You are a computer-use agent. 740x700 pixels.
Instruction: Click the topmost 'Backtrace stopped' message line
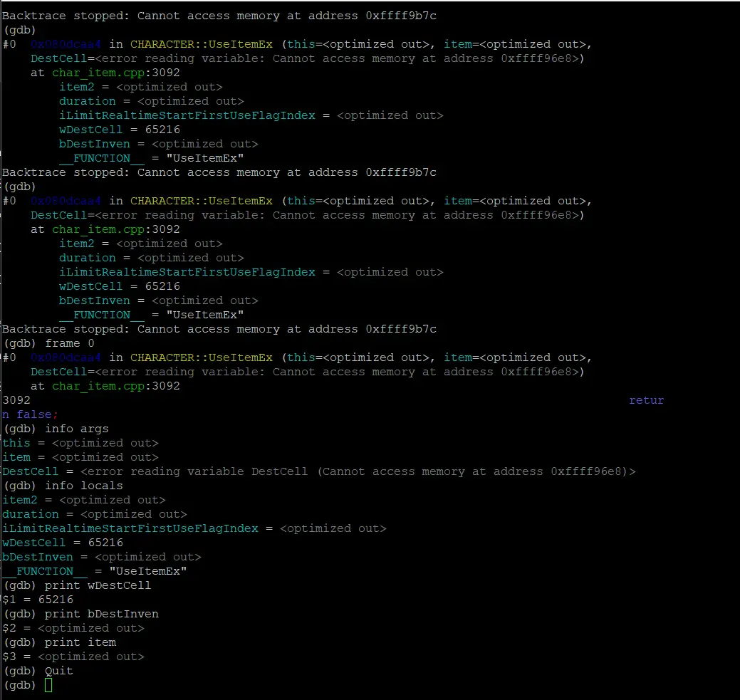pos(219,16)
